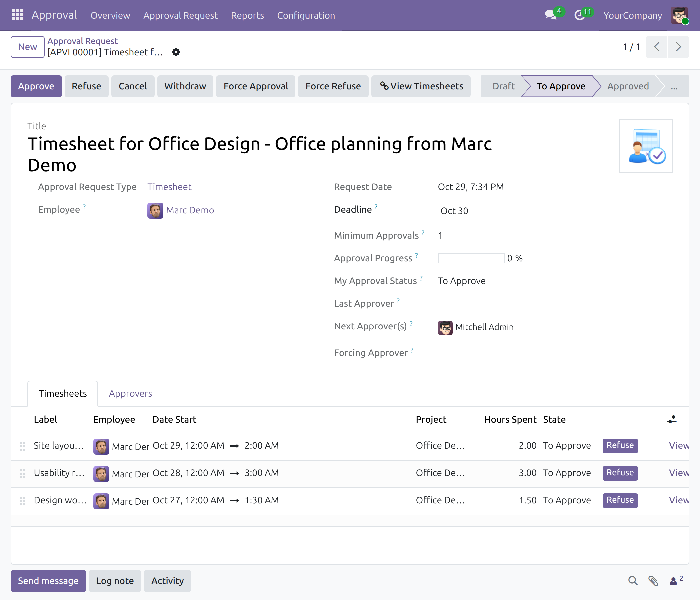Image resolution: width=700 pixels, height=600 pixels.
Task: View the Design work timesheet line
Action: pyautogui.click(x=679, y=500)
